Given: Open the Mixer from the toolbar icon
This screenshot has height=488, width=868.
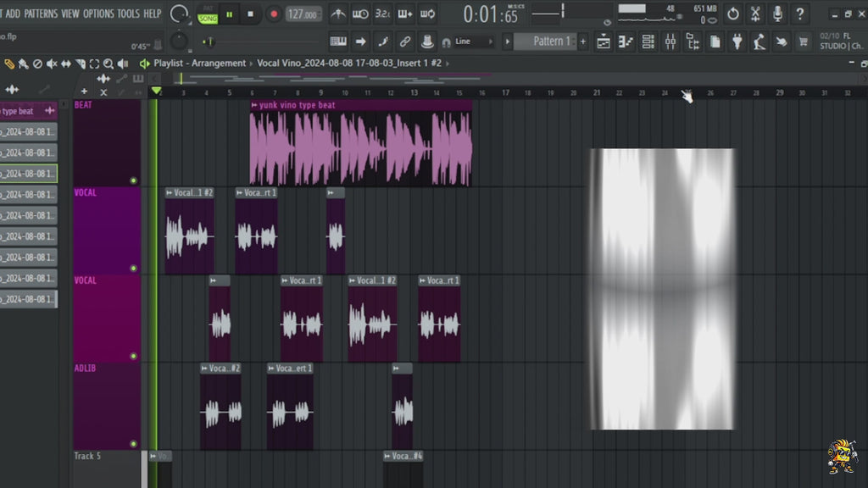Looking at the screenshot, I should 672,41.
